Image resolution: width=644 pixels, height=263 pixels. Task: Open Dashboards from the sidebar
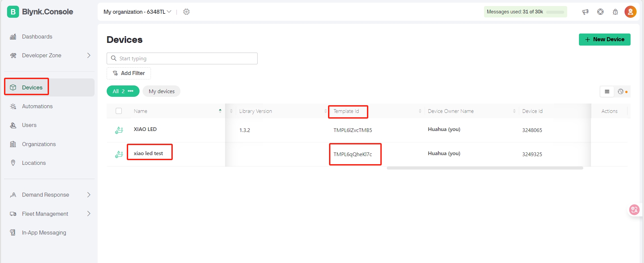[x=37, y=37]
